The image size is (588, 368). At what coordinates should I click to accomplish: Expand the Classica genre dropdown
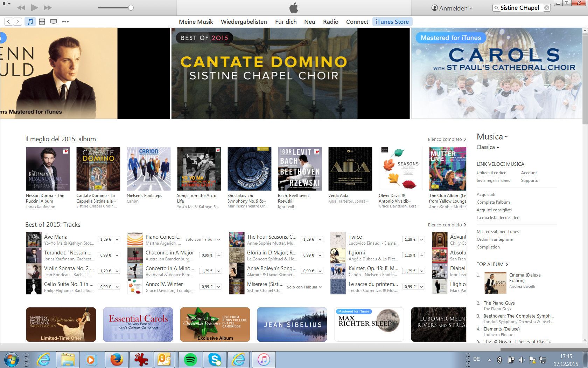(x=488, y=147)
